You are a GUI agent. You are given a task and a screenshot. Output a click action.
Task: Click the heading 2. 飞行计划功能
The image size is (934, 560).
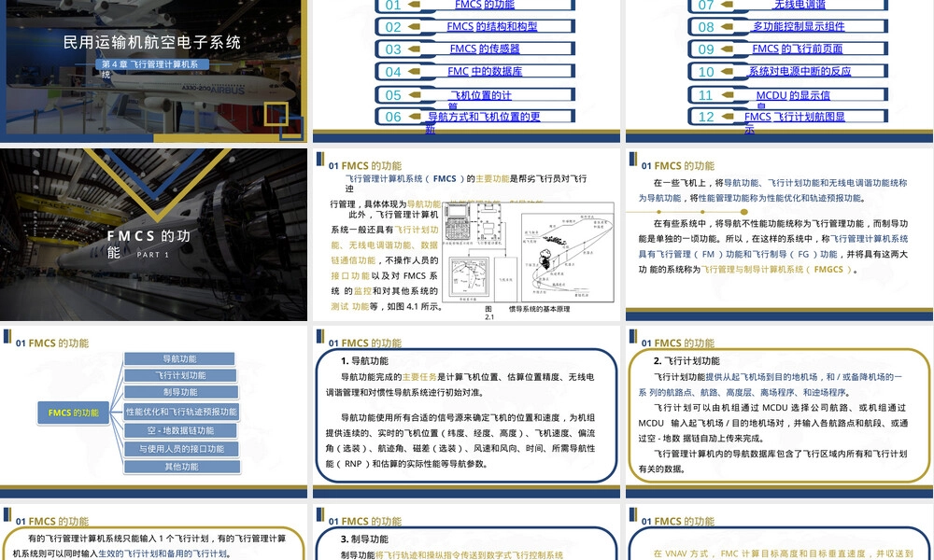coord(686,360)
